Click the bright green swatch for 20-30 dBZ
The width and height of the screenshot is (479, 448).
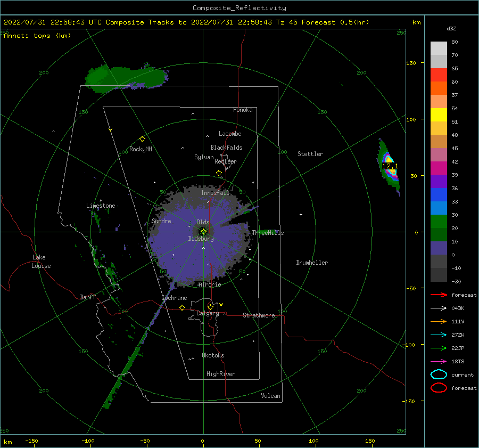pyautogui.click(x=439, y=222)
